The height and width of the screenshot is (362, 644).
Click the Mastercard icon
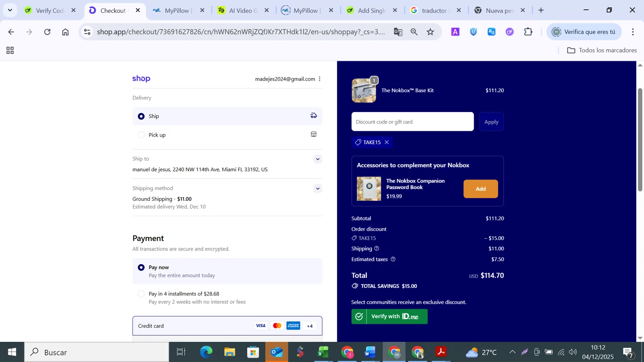coord(277,326)
